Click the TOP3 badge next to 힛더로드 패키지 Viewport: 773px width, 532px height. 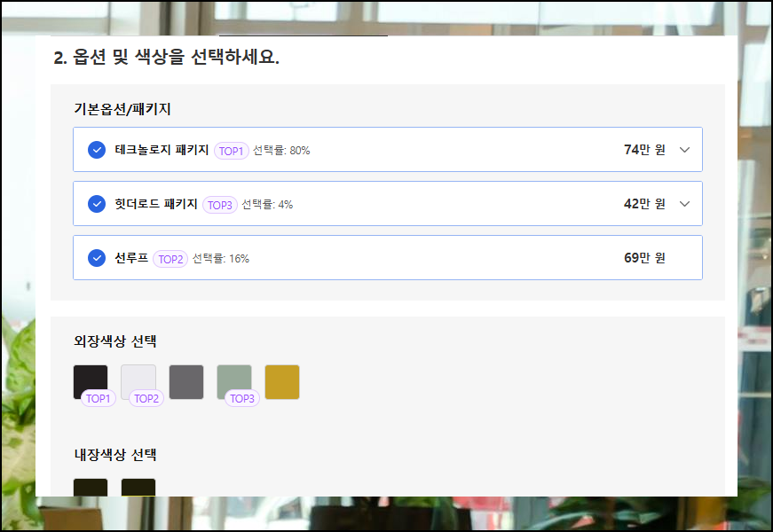(220, 205)
